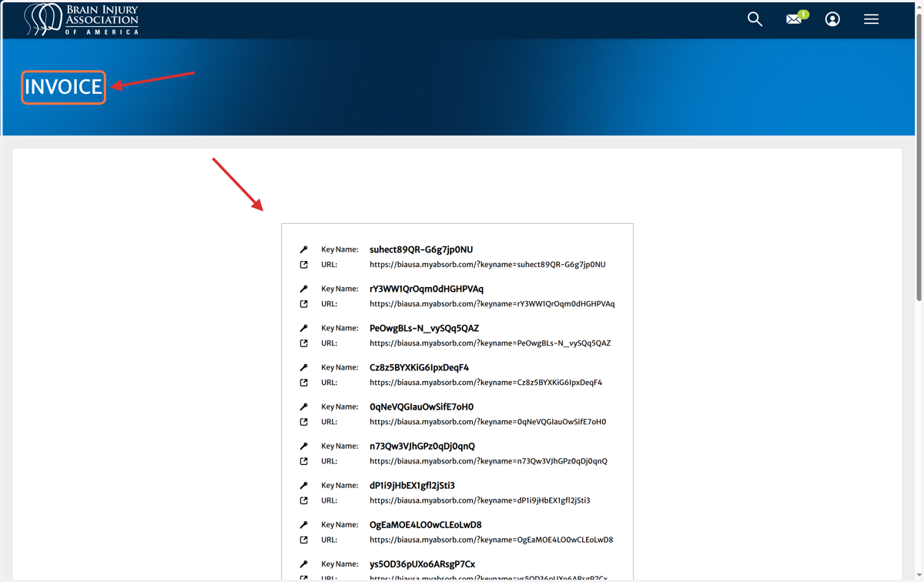Click key icon beside suhect89QR-G6g7jp0NU
The image size is (924, 582).
[303, 249]
